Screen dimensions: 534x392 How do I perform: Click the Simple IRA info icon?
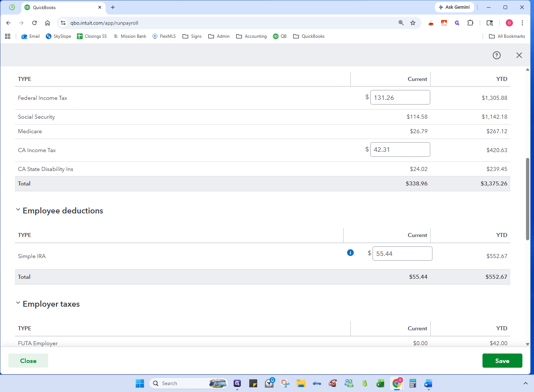coord(350,253)
